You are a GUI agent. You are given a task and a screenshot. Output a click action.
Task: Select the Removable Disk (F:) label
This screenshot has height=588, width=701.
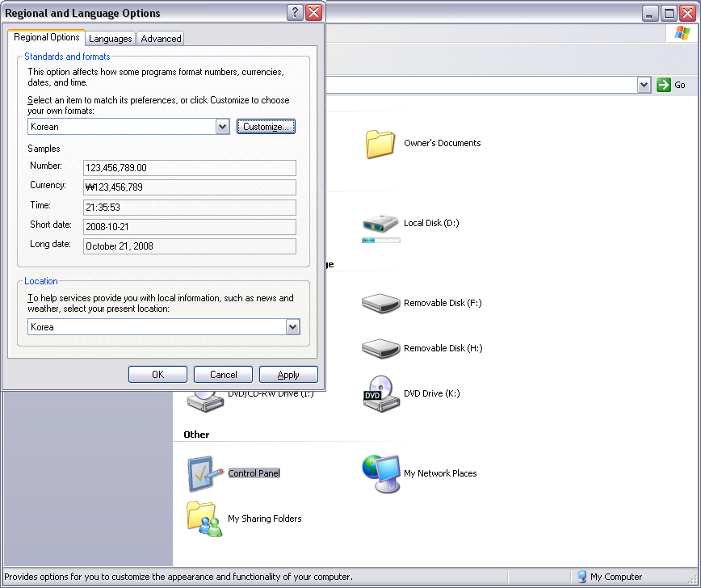tap(443, 303)
